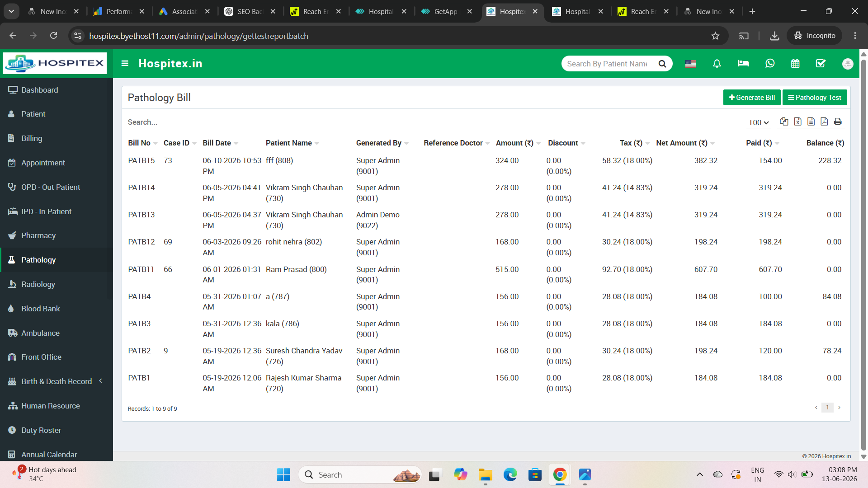The height and width of the screenshot is (488, 868).
Task: Export table to Excel icon
Action: tap(797, 122)
